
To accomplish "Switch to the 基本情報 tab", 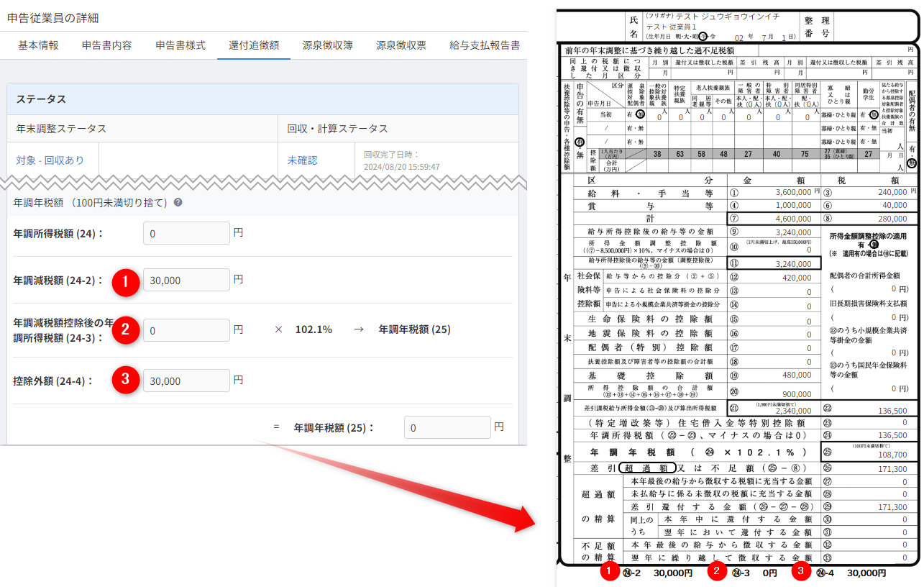I will pos(38,45).
